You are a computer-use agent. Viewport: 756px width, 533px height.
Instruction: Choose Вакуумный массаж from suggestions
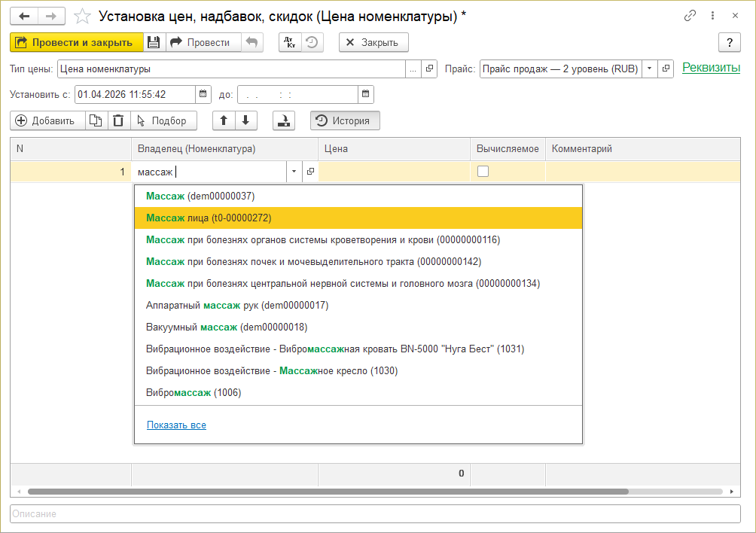click(x=226, y=327)
